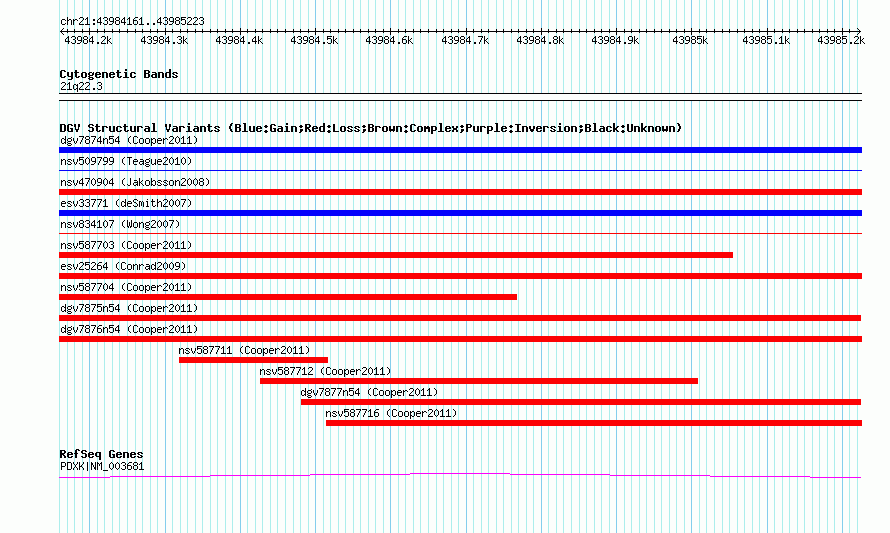The height and width of the screenshot is (533, 890).
Task: Open the nsv587703 (Cooper2011) variant label
Action: tap(126, 245)
